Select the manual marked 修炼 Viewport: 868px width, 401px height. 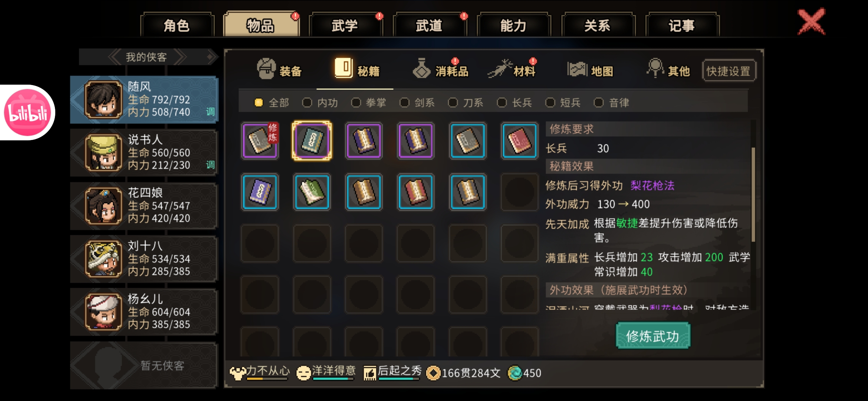click(260, 141)
